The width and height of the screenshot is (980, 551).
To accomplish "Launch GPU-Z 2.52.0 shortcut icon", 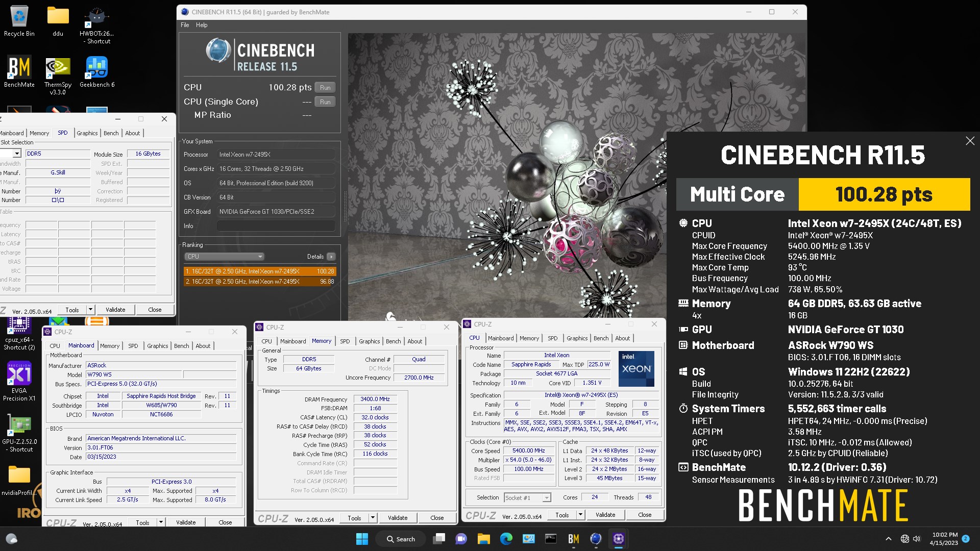I will (19, 432).
